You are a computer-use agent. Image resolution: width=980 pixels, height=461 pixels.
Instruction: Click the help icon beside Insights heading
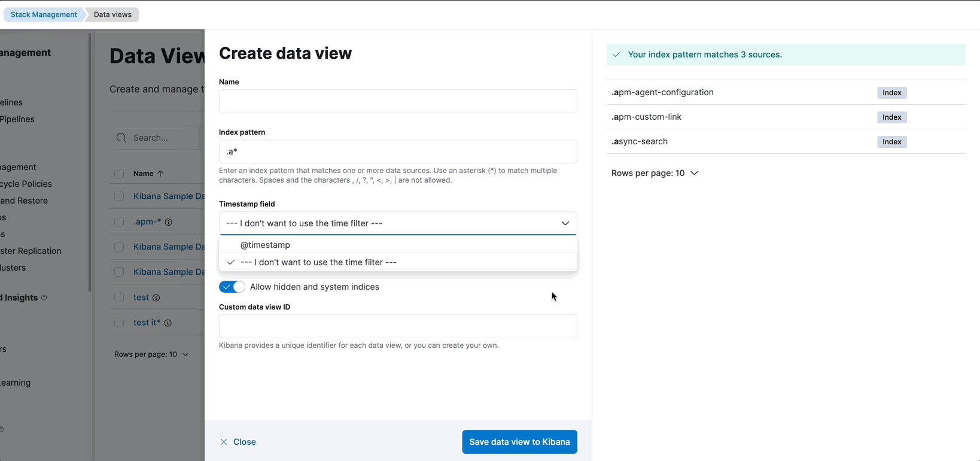pyautogui.click(x=44, y=298)
